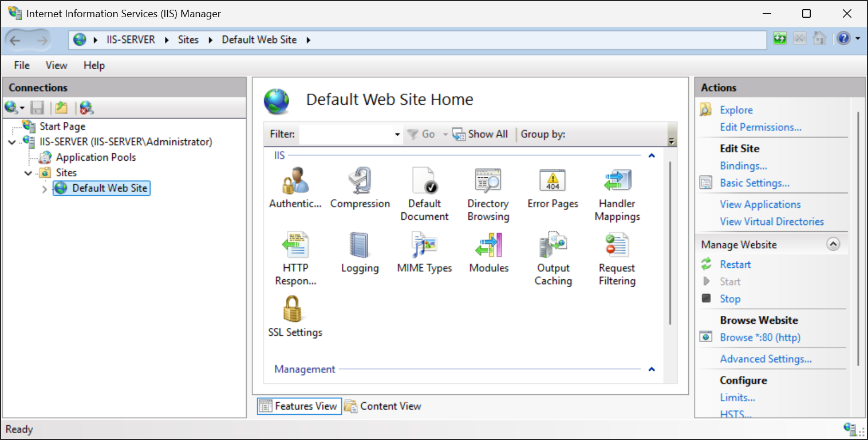This screenshot has height=440, width=868.
Task: Open the File menu
Action: (22, 65)
